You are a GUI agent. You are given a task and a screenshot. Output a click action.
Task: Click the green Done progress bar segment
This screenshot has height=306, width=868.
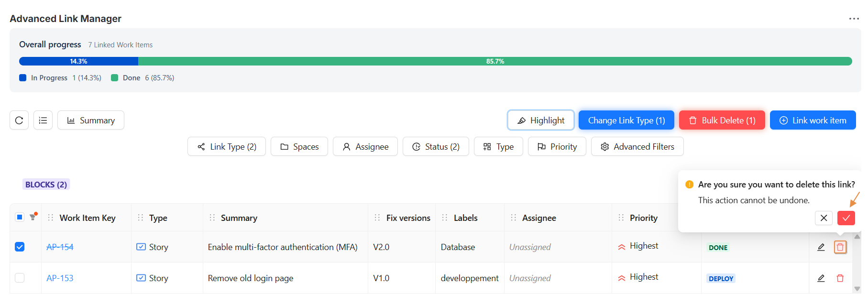495,61
